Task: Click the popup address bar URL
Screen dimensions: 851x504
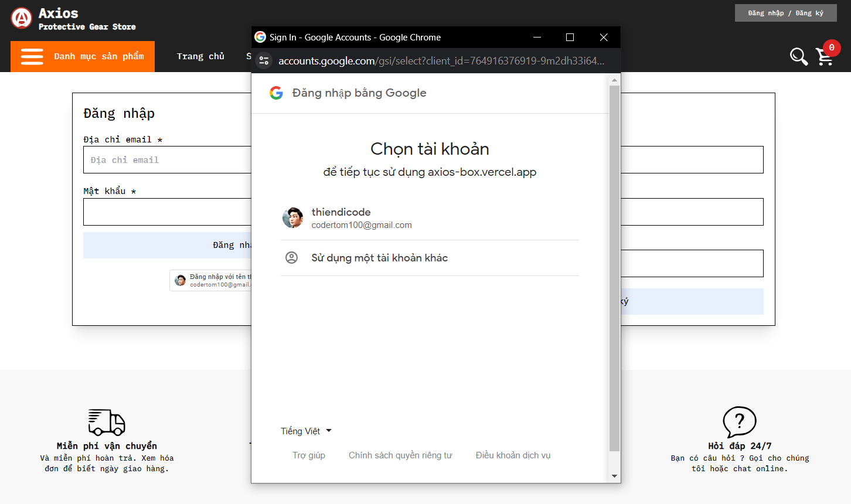Action: coord(441,60)
